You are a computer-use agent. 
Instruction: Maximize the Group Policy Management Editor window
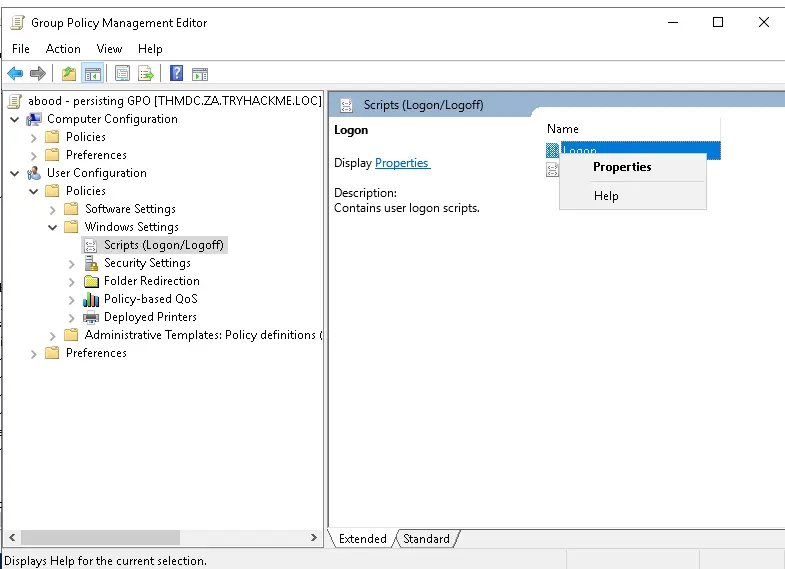[718, 22]
